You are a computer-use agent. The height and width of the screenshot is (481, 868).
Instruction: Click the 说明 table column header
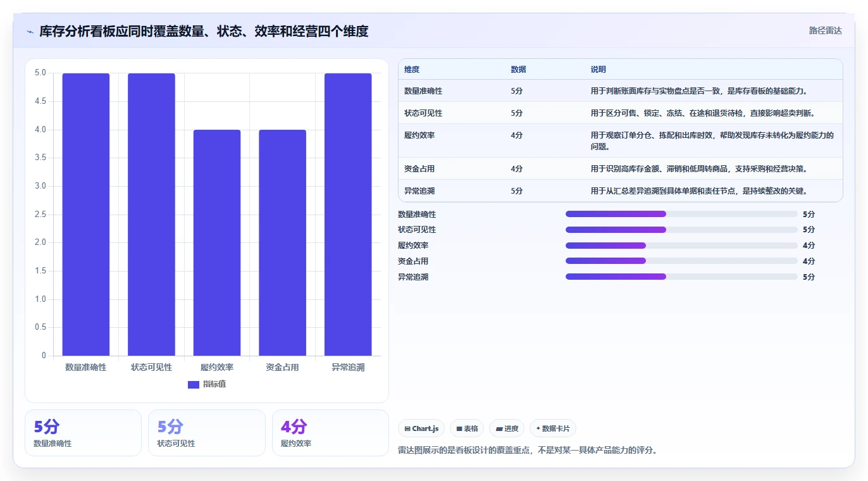(598, 70)
